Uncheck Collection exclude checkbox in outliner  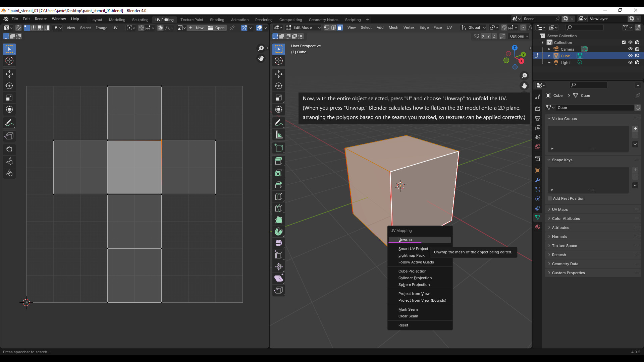click(624, 42)
